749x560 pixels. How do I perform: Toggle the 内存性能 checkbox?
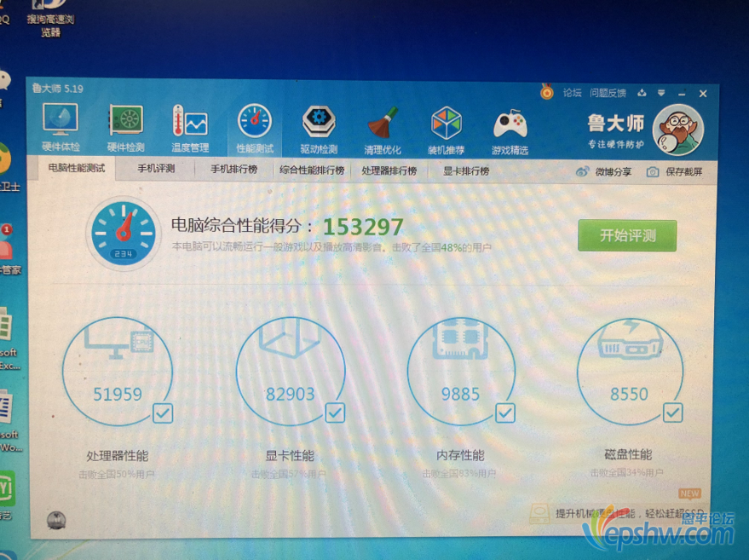click(505, 413)
